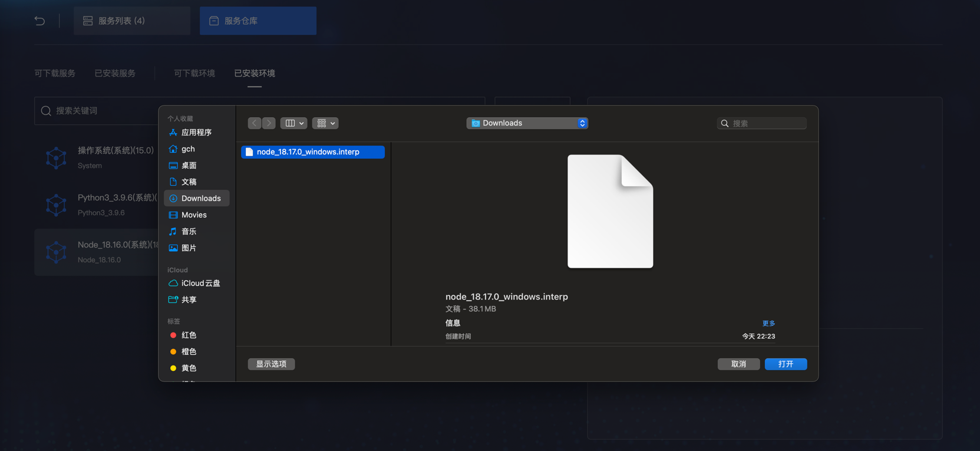Click the 服务仓库 box icon
The width and height of the screenshot is (980, 451).
click(214, 21)
